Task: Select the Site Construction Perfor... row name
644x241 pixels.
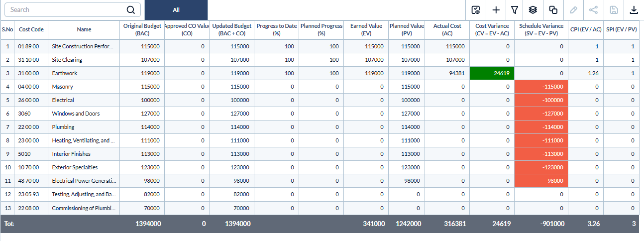Action: point(84,46)
